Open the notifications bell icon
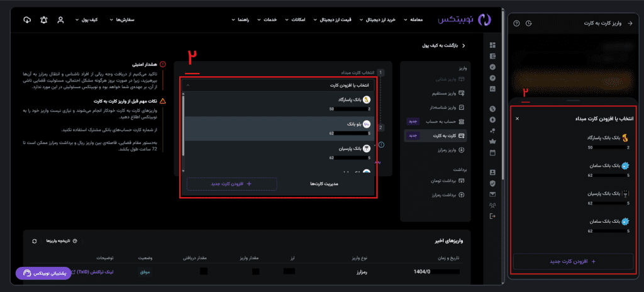Viewport: 644px width, 292px height. click(43, 20)
